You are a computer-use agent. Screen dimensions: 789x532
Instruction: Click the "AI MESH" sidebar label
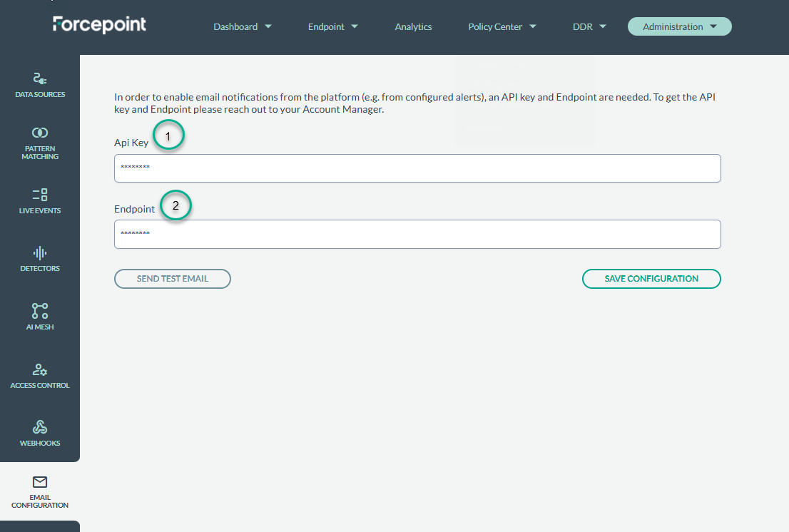coord(40,327)
